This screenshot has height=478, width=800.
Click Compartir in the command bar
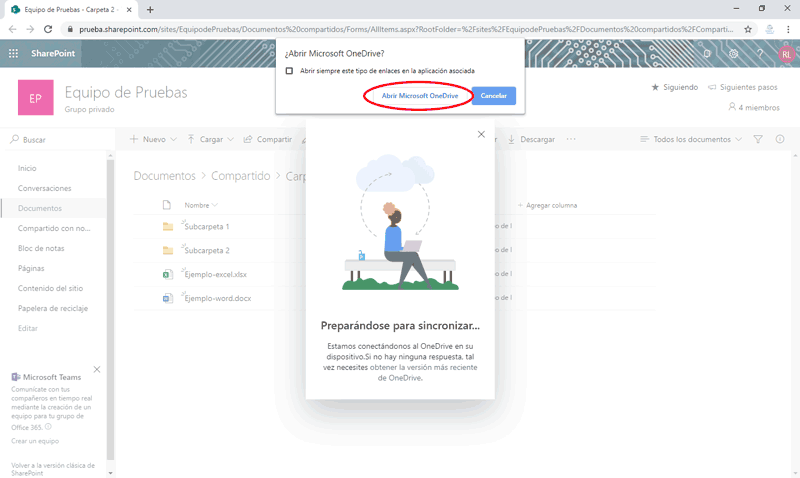pos(268,139)
